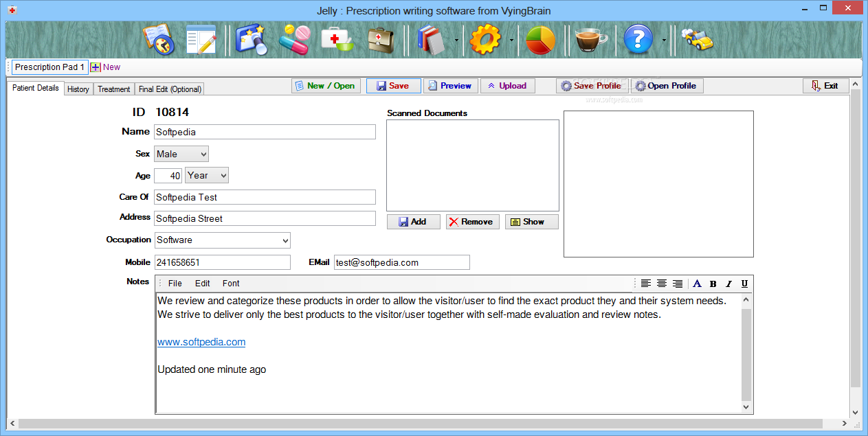Switch to the Patient Details tab

pyautogui.click(x=36, y=88)
